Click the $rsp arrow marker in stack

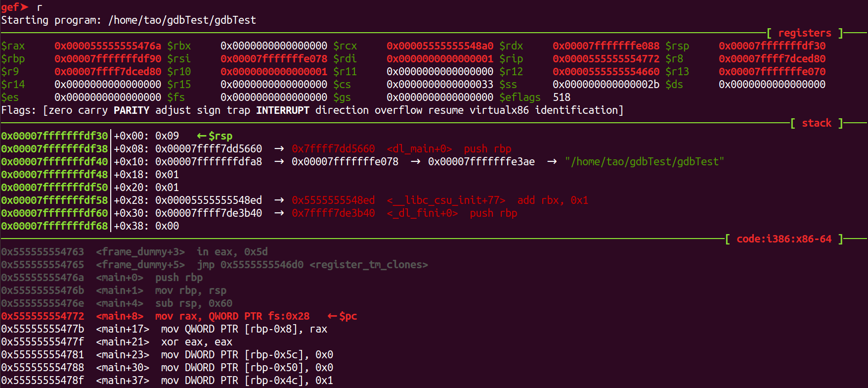(x=215, y=136)
